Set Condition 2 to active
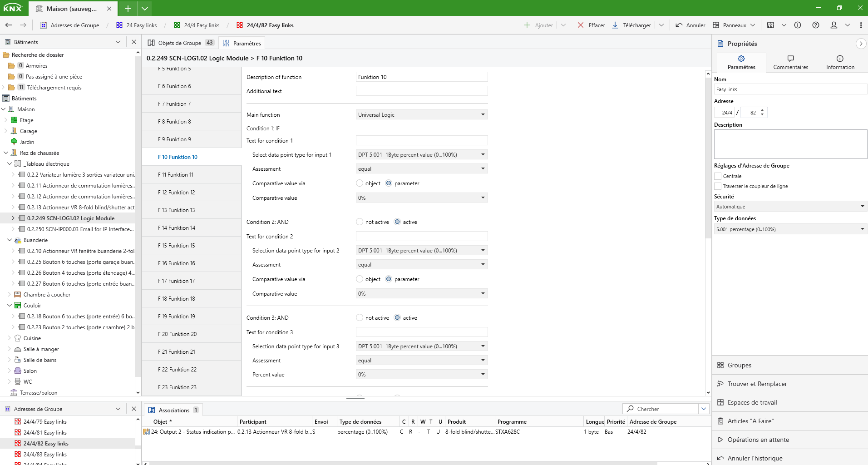 point(397,222)
